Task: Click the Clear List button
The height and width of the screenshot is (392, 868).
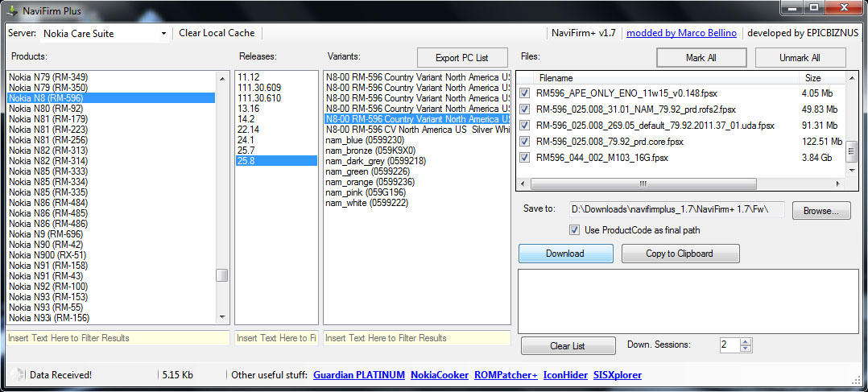Action: [568, 345]
